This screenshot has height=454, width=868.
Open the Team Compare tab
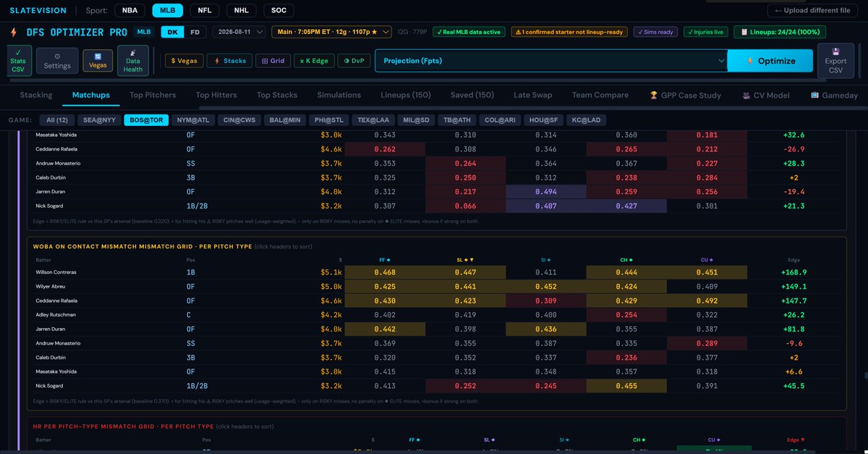click(602, 95)
